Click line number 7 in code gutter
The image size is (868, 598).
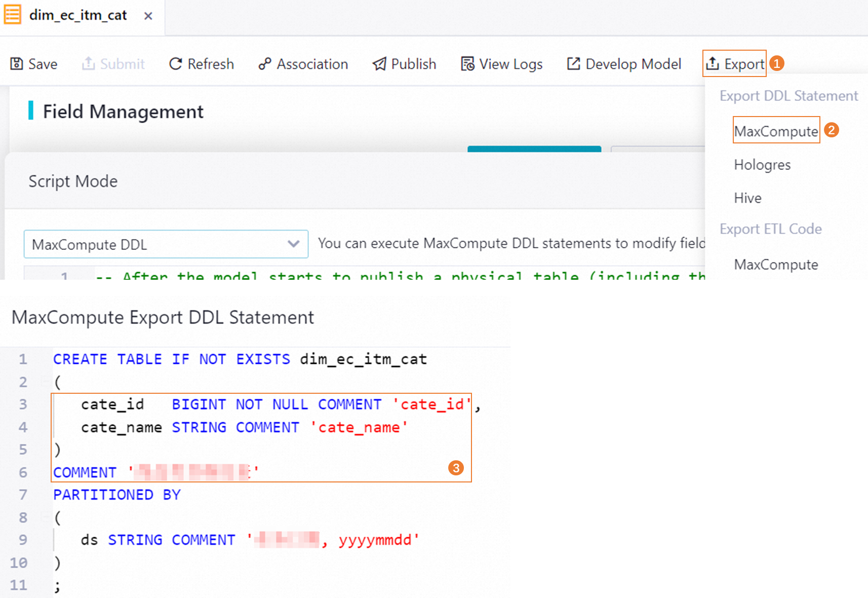23,495
